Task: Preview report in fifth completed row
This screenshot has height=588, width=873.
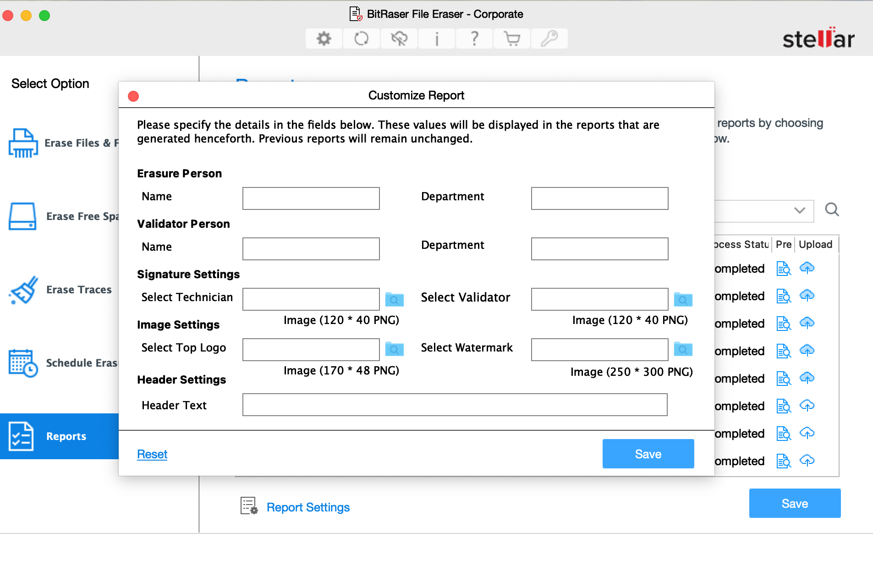Action: point(784,379)
